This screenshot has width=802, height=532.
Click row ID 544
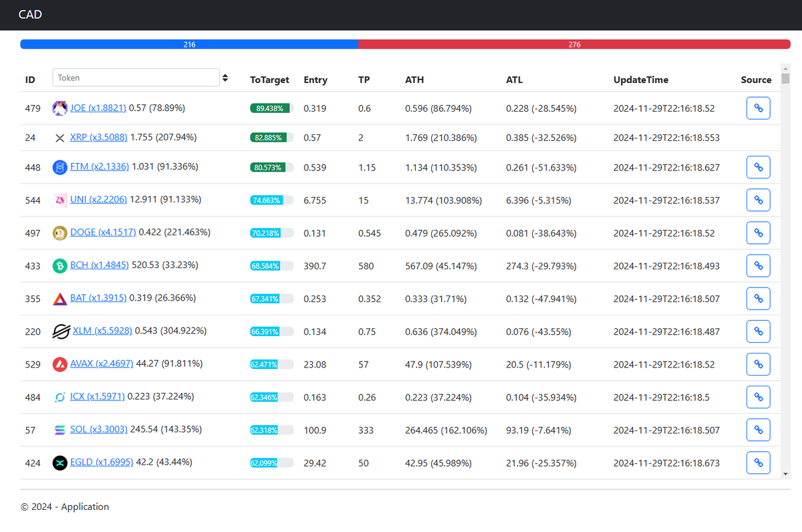(33, 200)
